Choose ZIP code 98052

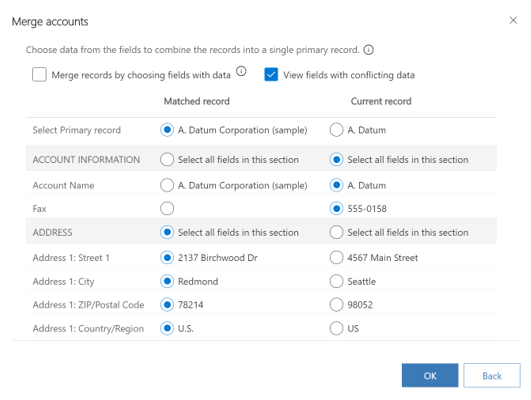pyautogui.click(x=336, y=305)
